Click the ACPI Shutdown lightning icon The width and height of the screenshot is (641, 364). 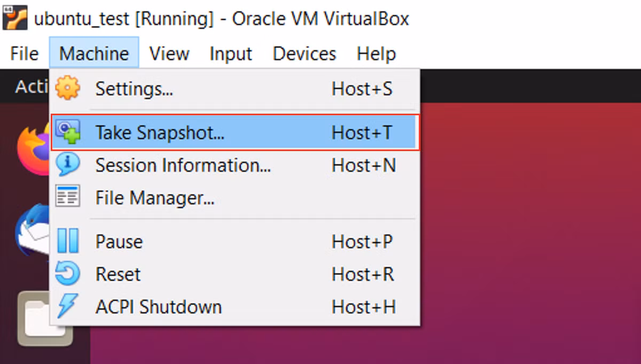click(x=67, y=306)
